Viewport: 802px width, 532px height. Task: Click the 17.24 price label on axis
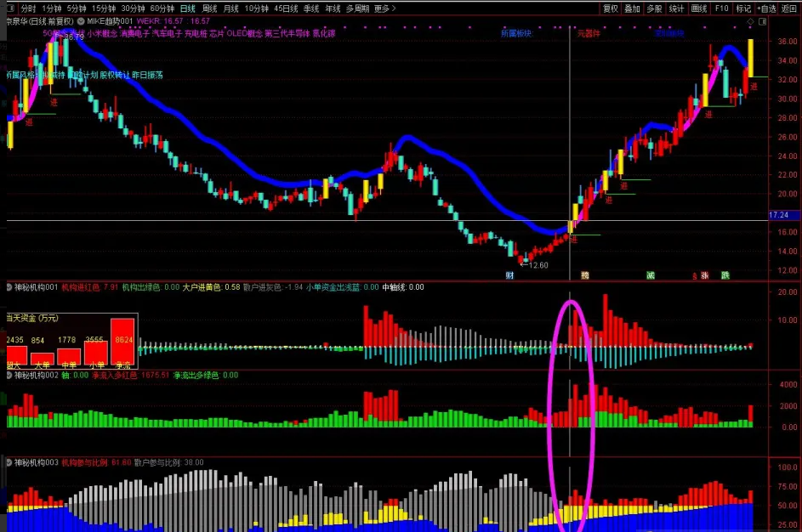click(778, 216)
